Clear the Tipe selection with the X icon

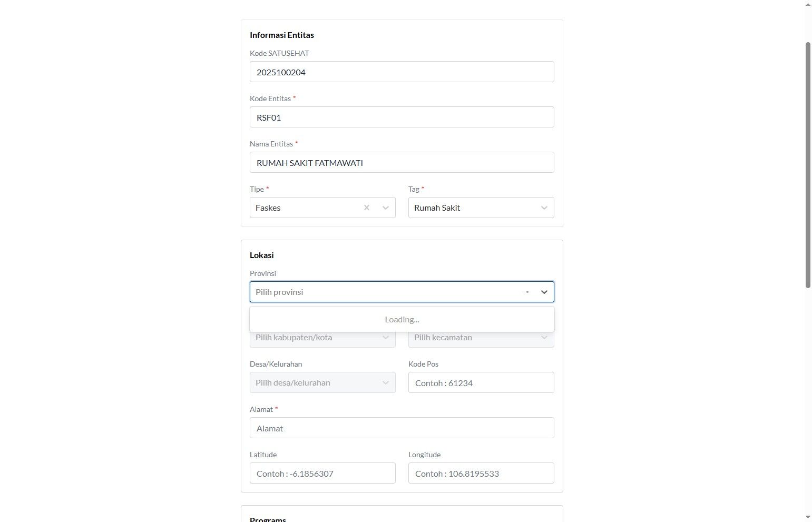tap(367, 208)
